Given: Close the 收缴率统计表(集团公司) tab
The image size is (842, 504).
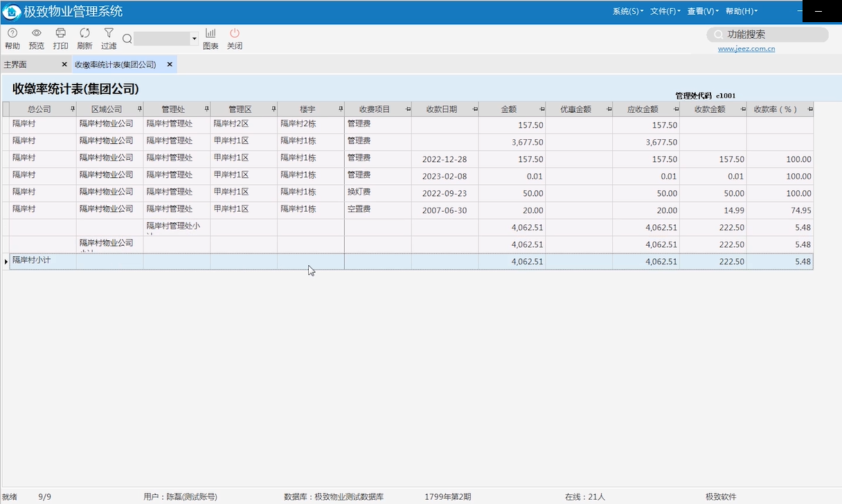Looking at the screenshot, I should click(x=170, y=64).
